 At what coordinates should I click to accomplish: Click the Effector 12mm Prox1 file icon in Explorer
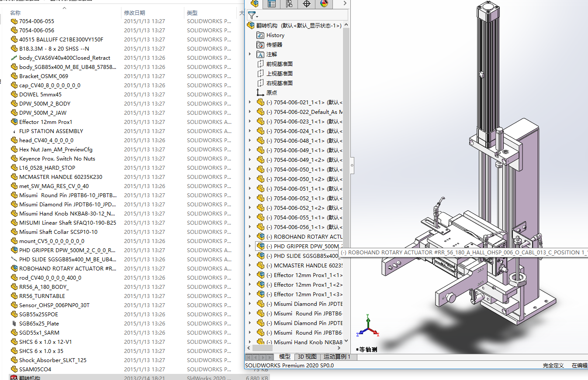(x=14, y=122)
